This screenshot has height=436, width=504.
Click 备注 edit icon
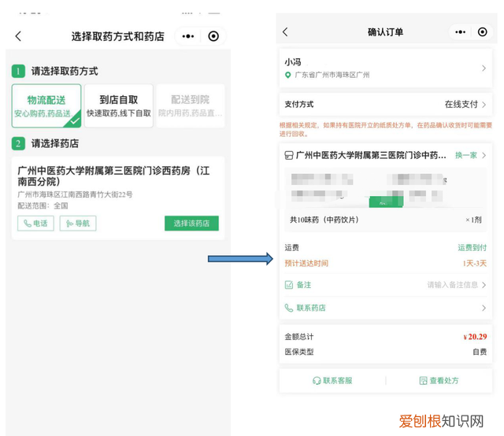point(289,285)
